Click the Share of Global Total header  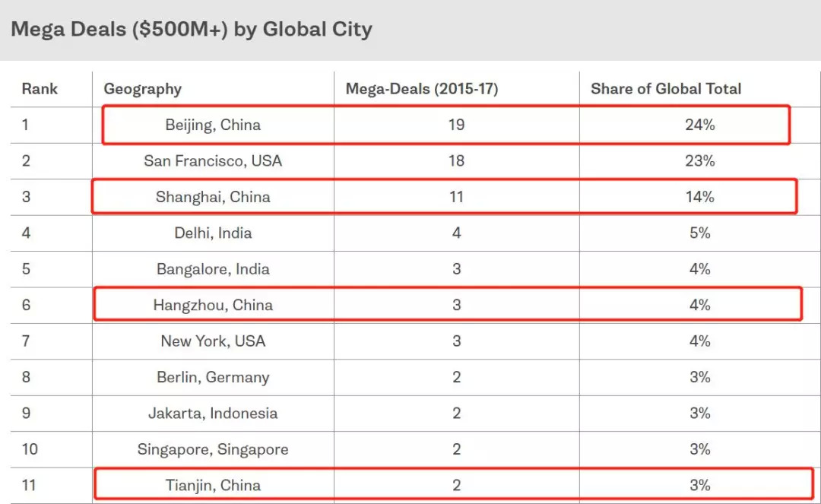666,89
